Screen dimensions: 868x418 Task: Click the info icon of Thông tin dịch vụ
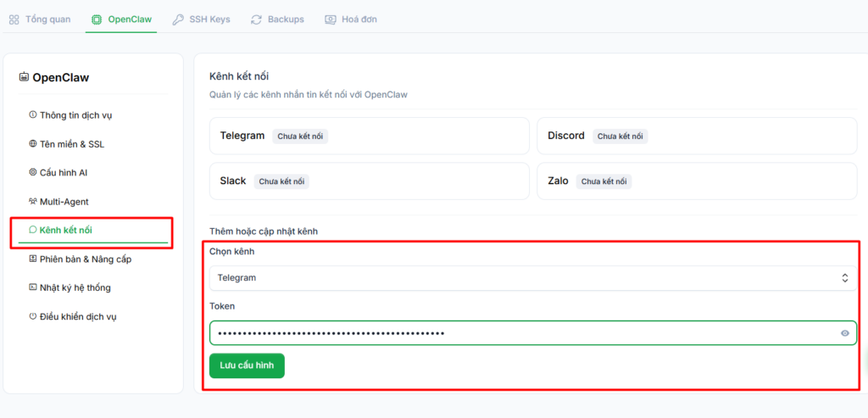(33, 114)
